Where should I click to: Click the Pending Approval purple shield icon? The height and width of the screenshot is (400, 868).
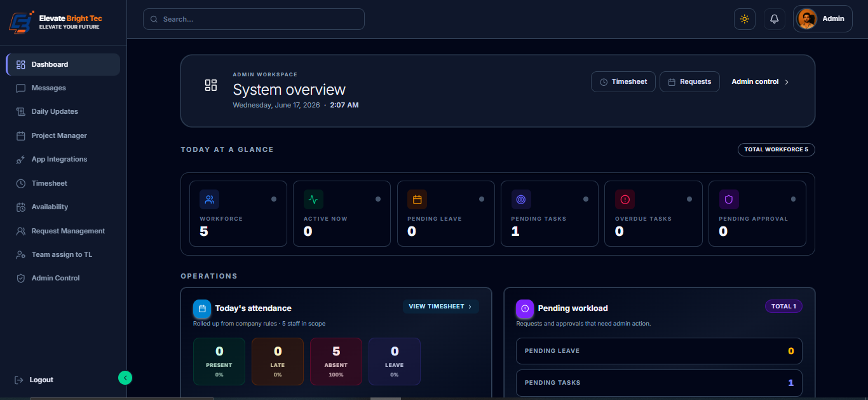pos(729,199)
